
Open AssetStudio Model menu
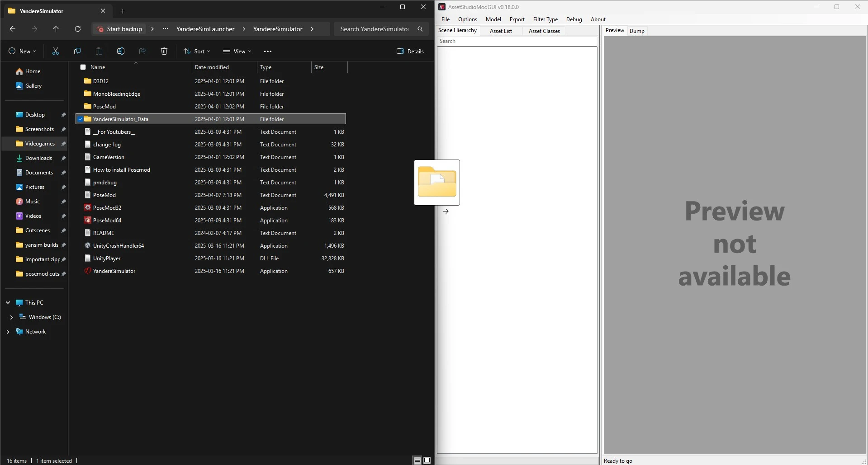[493, 19]
